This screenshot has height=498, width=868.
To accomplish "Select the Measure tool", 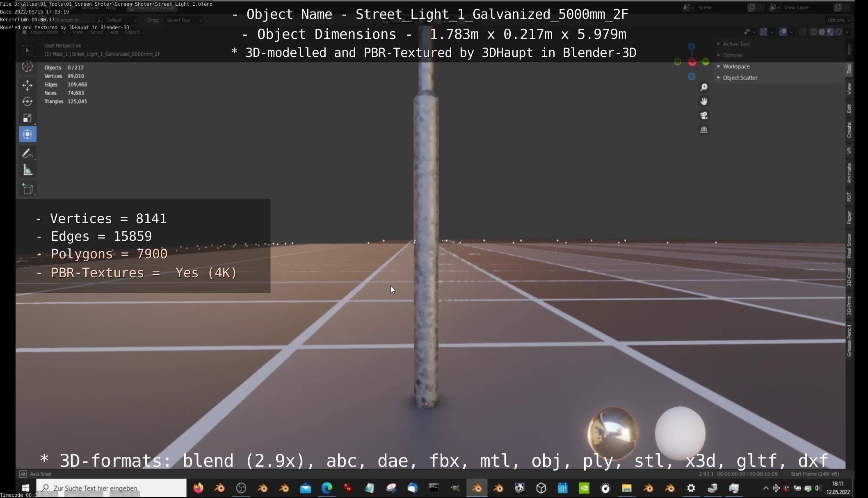I will click(x=27, y=170).
